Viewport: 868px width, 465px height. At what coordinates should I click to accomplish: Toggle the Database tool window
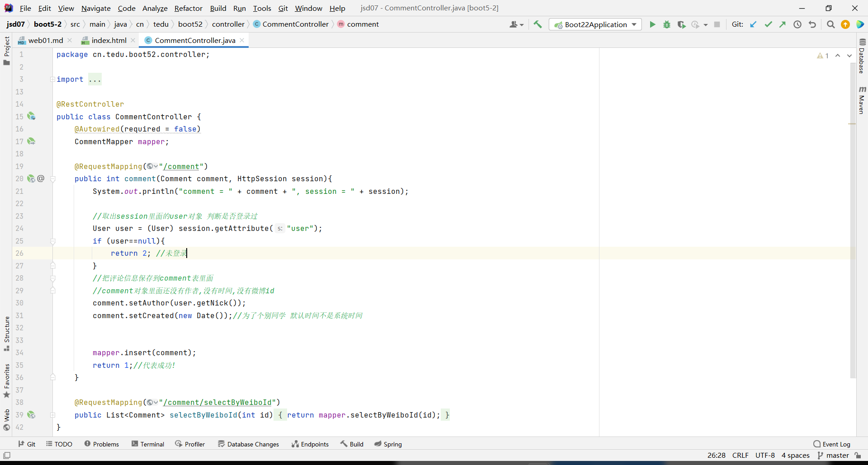[x=862, y=56]
